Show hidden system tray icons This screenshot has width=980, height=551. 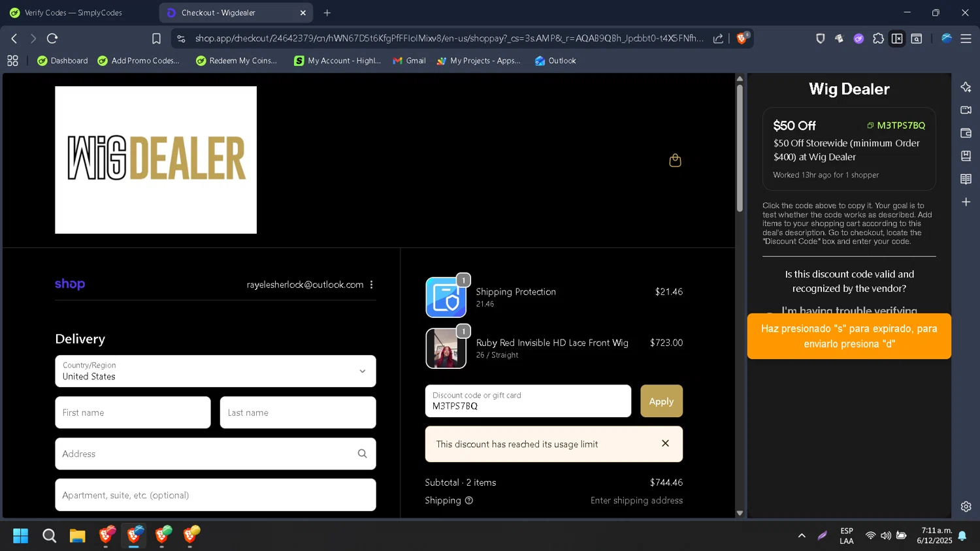(x=802, y=536)
